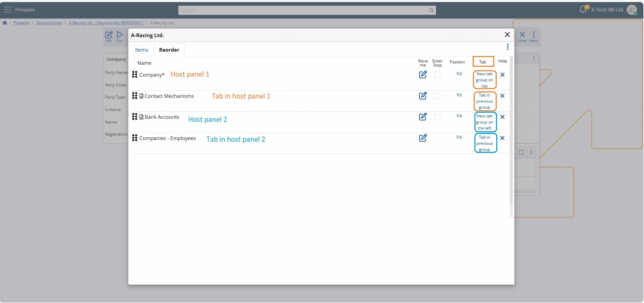Grab the drag handle for Contact Mechanisms
Screen dimensions: 644x303
coord(135,95)
